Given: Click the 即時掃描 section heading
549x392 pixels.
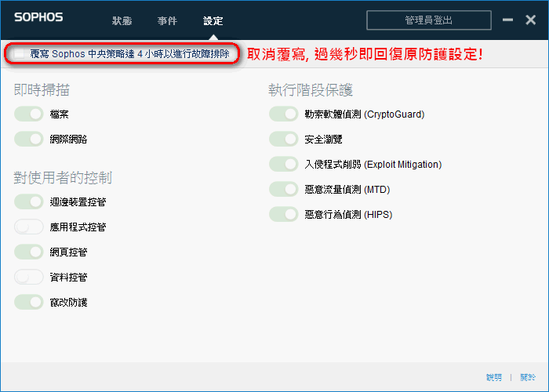Looking at the screenshot, I should click(42, 90).
